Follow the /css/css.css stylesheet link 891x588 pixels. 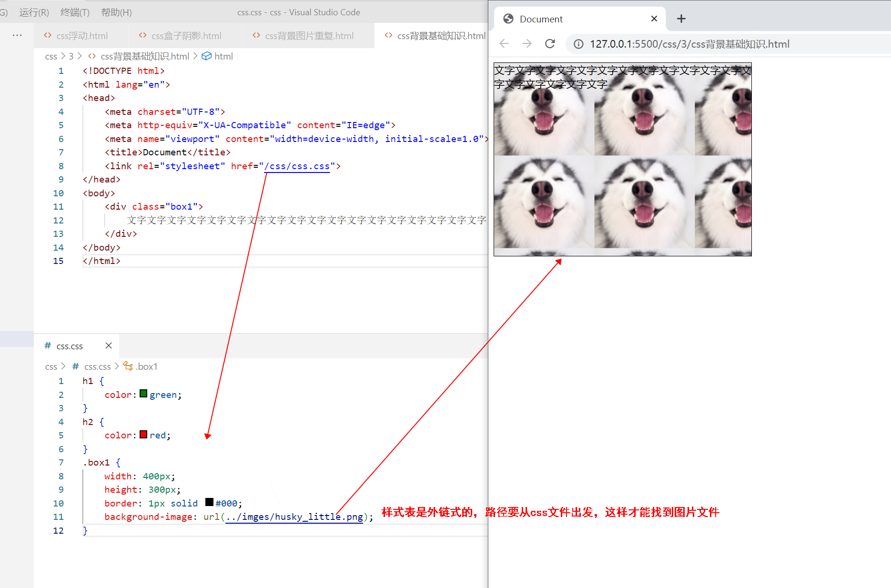[297, 166]
